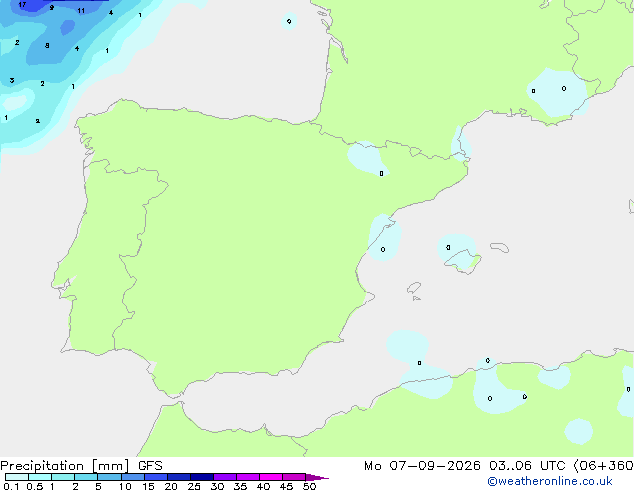634x490 pixels.
Task: Click the '35' legend scale label
Action: point(240,486)
